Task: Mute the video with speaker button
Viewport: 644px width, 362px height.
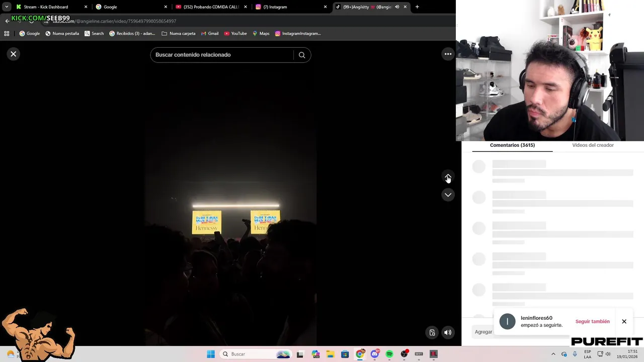Action: coord(448,332)
